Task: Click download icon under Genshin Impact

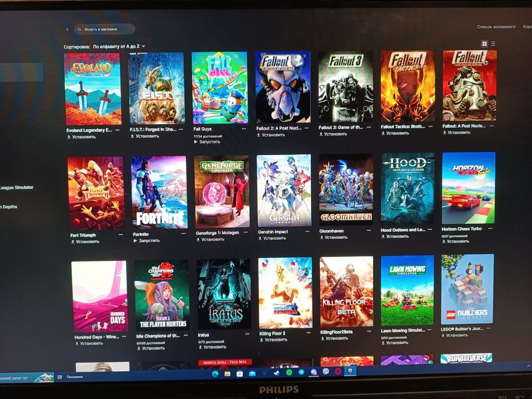Action: [x=260, y=238]
